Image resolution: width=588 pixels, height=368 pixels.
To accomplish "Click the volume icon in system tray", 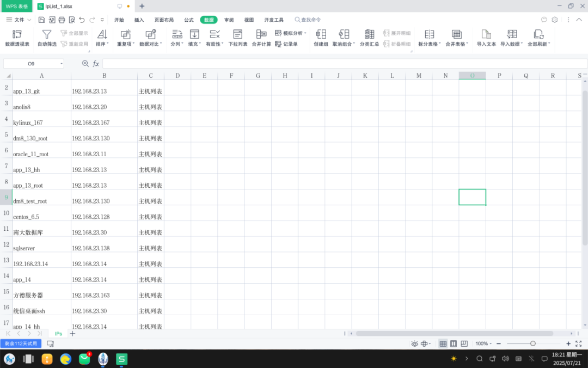I will [505, 359].
